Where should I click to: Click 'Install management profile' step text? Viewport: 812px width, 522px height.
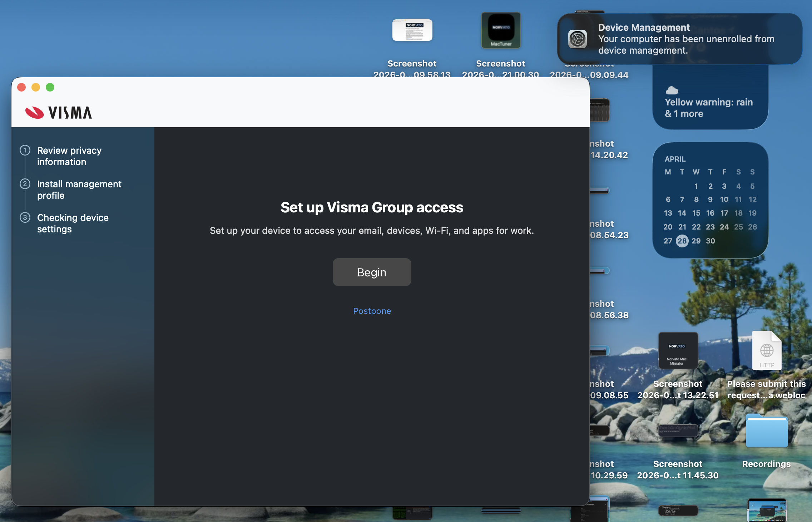(x=79, y=190)
